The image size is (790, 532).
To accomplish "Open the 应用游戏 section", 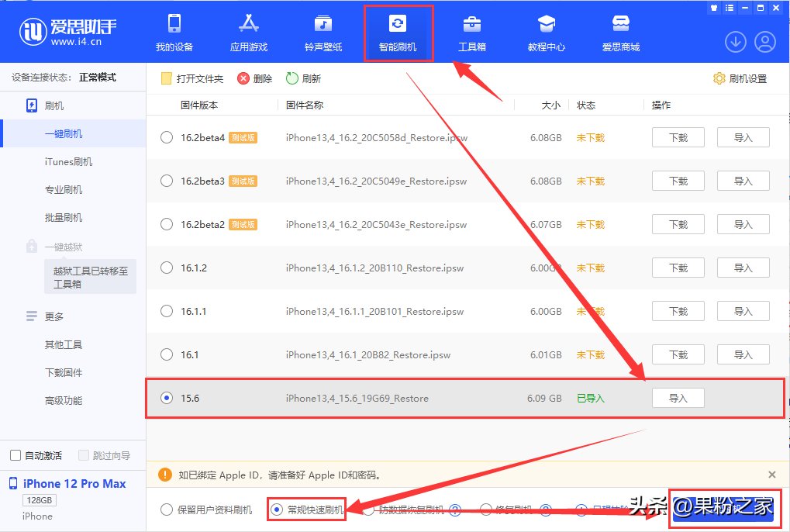I will [248, 33].
